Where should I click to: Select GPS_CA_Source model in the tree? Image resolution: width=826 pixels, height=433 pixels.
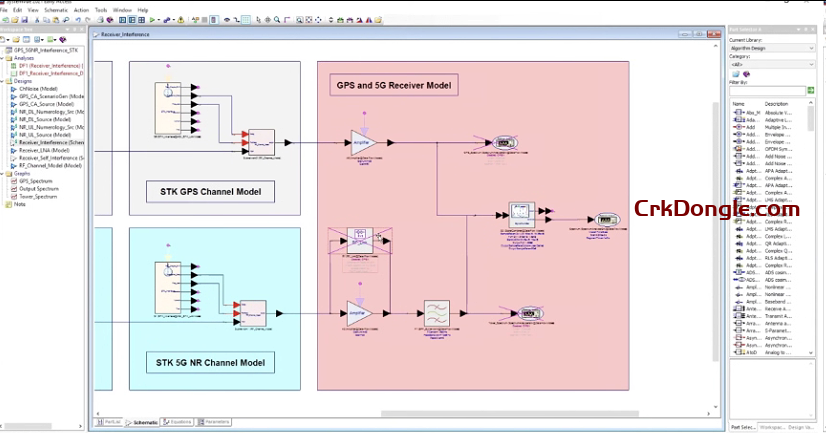coord(45,103)
